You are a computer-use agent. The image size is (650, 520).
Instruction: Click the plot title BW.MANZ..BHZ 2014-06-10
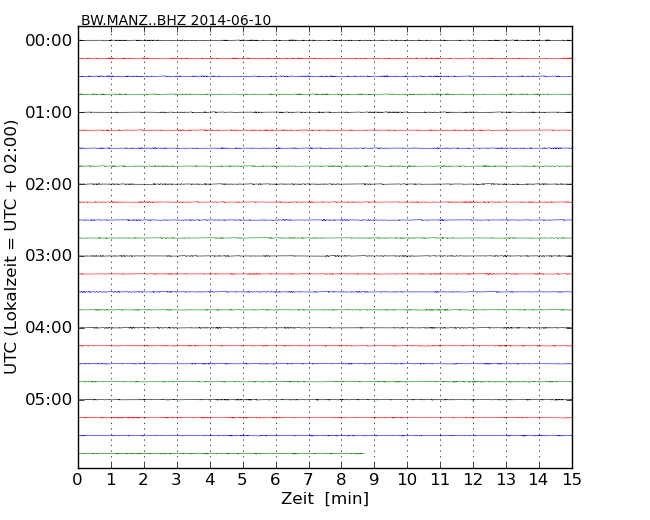pos(176,20)
